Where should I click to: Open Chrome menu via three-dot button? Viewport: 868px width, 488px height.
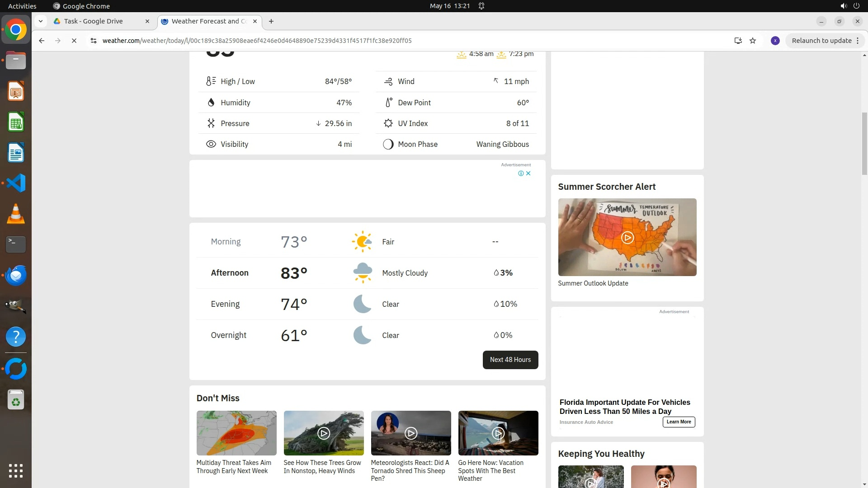858,41
